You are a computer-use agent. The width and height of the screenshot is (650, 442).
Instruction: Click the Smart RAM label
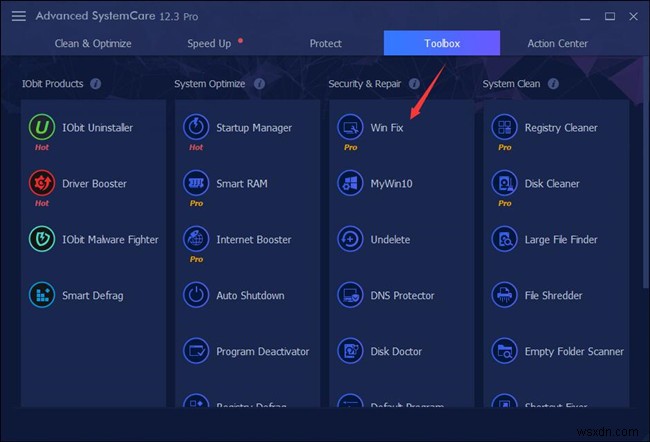pyautogui.click(x=242, y=183)
